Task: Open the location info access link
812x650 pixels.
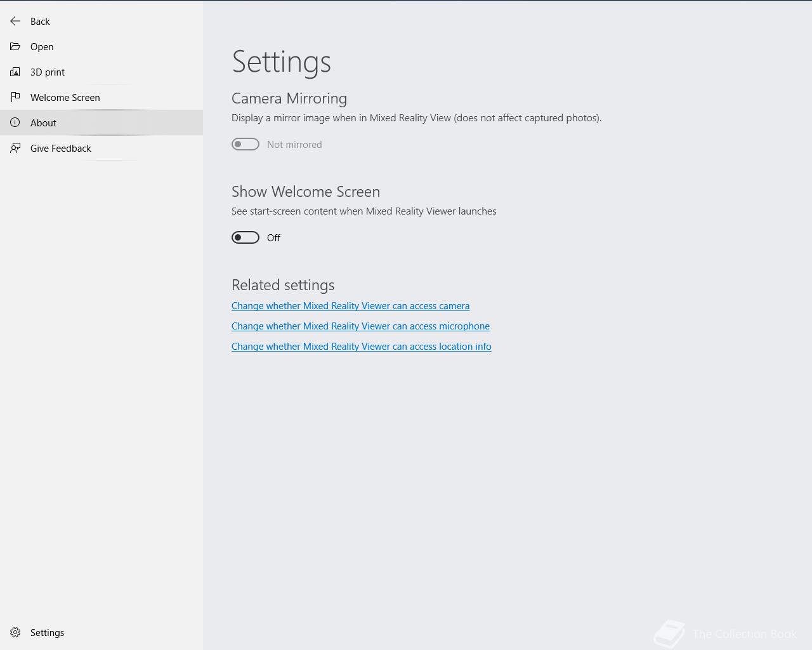Action: (x=362, y=347)
